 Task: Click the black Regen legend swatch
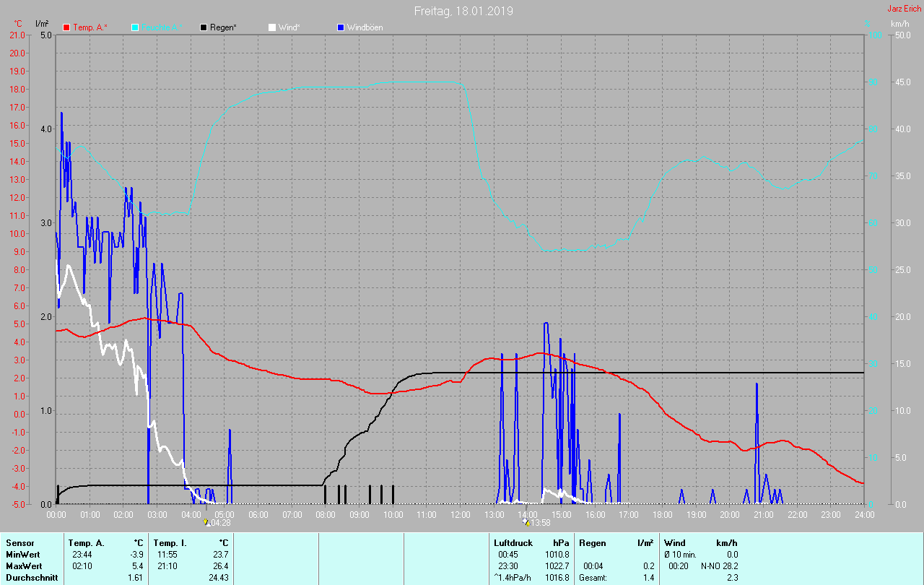[204, 27]
